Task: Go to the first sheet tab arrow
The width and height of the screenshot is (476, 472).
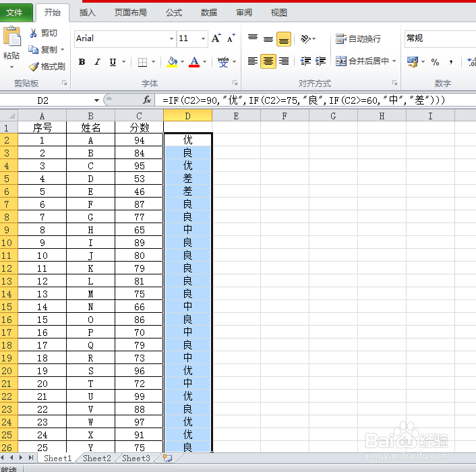Action: [x=3, y=457]
